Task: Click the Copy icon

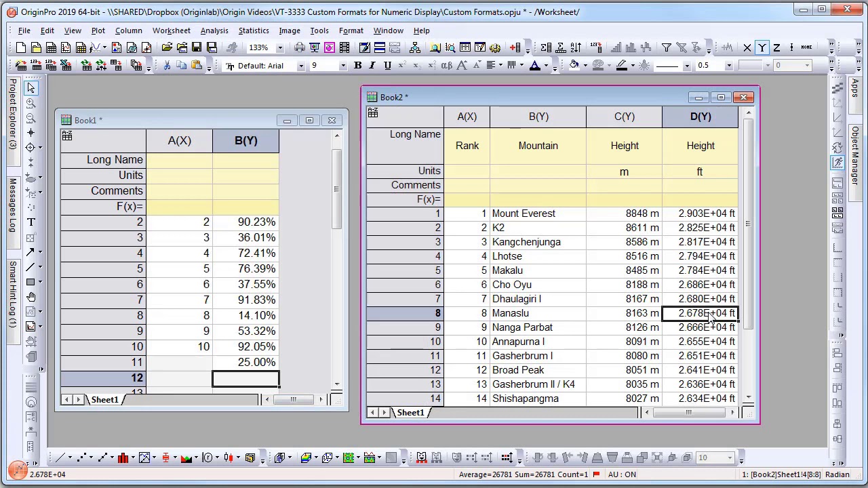Action: pyautogui.click(x=182, y=66)
